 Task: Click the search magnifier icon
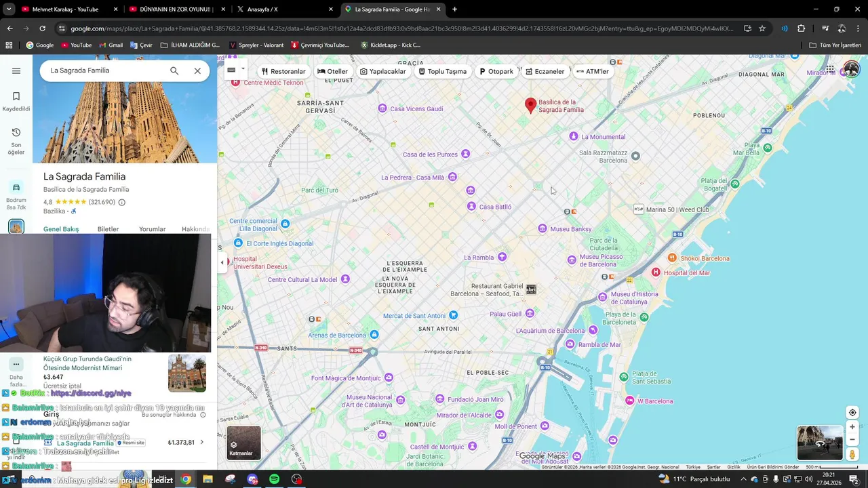174,70
